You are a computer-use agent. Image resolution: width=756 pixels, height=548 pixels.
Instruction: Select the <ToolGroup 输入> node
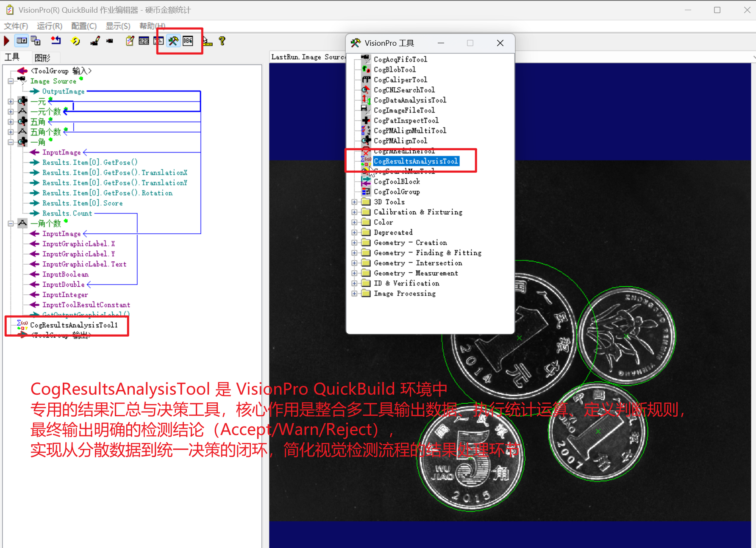point(61,71)
